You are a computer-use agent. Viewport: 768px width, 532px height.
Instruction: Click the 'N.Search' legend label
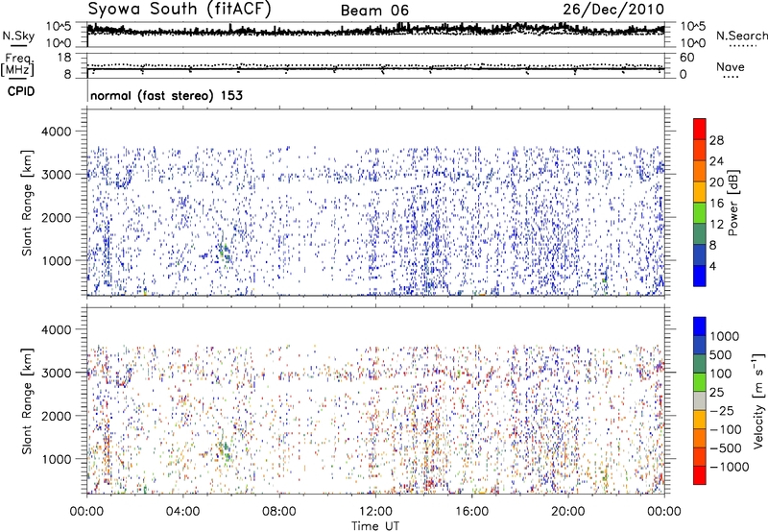point(742,36)
